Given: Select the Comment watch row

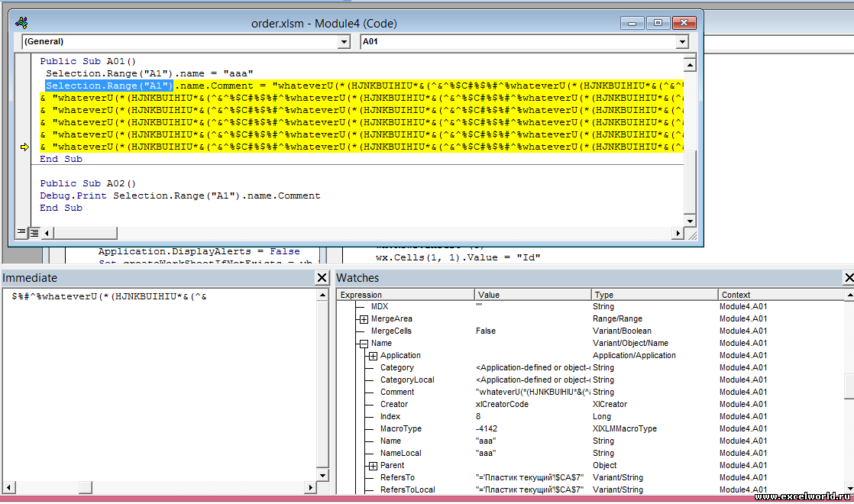Looking at the screenshot, I should pos(590,392).
